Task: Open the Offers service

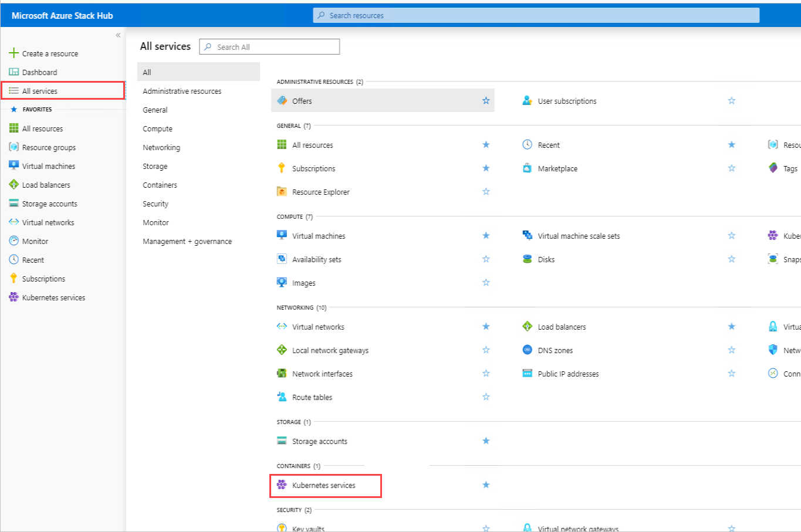Action: click(303, 100)
